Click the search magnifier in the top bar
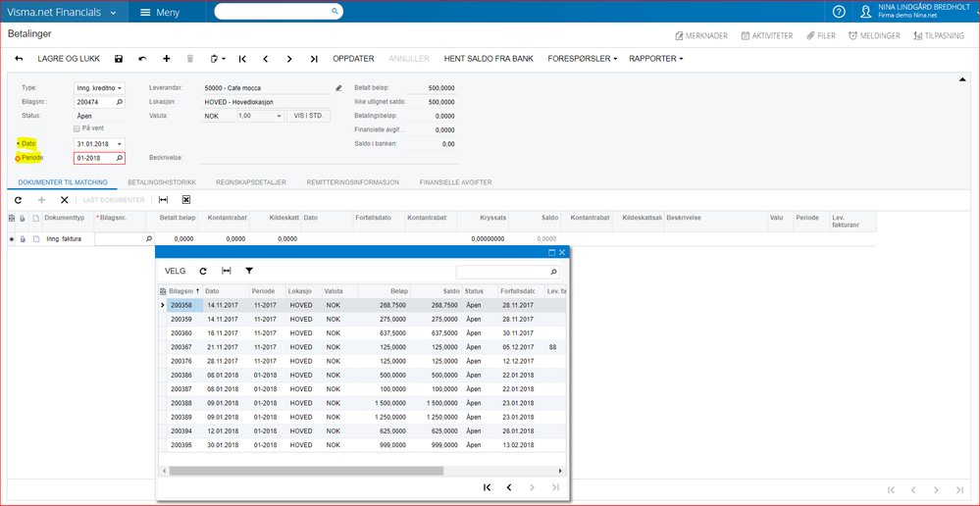The image size is (980, 506). (335, 11)
